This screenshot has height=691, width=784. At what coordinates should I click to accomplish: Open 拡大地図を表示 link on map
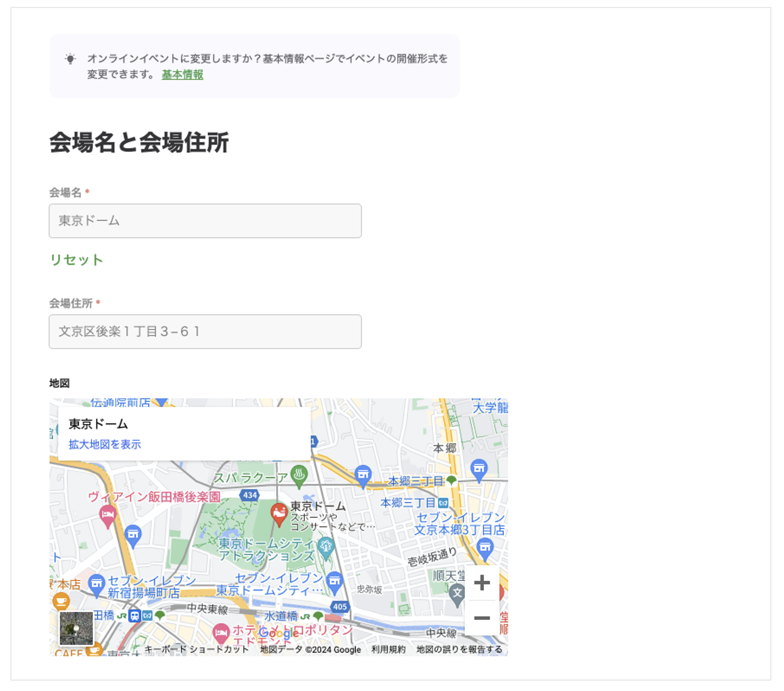pos(104,444)
